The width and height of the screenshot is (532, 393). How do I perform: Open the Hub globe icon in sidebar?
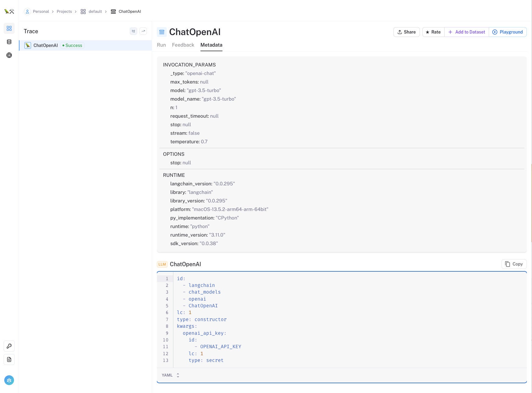[9, 55]
